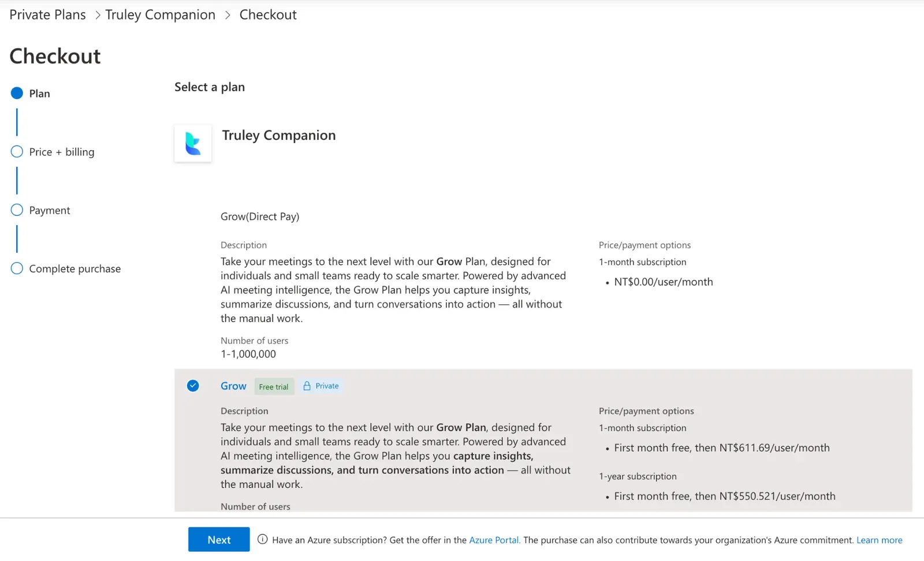Click the chevron after Private Plans
The height and width of the screenshot is (561, 924).
coord(98,16)
